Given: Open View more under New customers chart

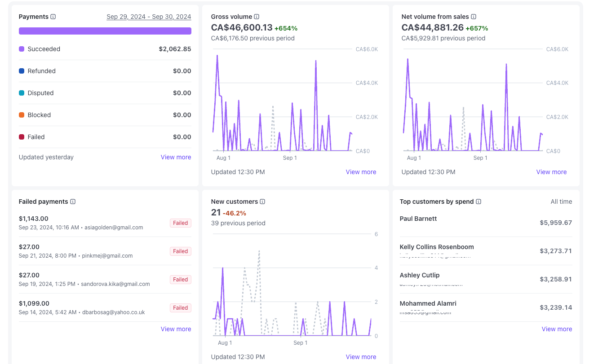Looking at the screenshot, I should point(361,357).
